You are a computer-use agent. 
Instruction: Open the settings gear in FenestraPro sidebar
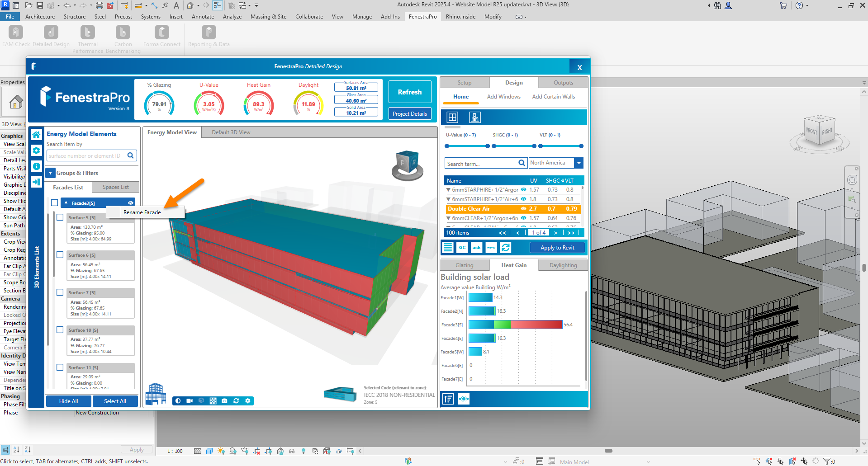tap(37, 151)
